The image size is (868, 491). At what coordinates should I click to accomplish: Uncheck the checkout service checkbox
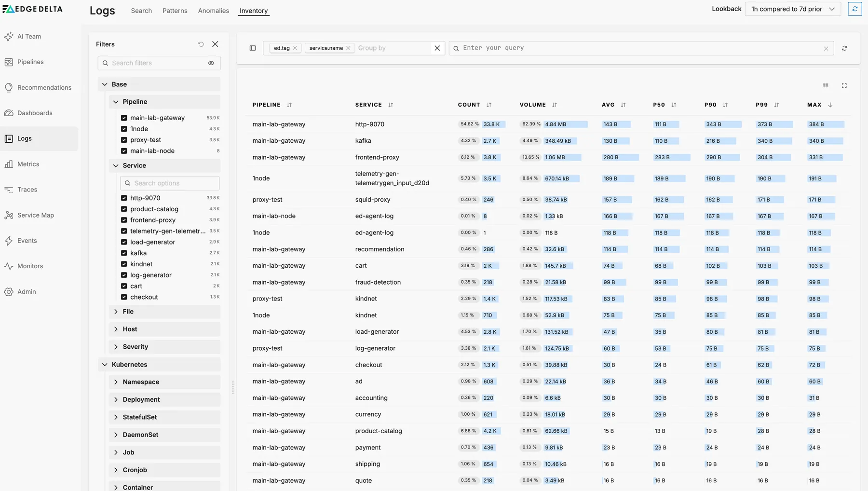pos(124,298)
